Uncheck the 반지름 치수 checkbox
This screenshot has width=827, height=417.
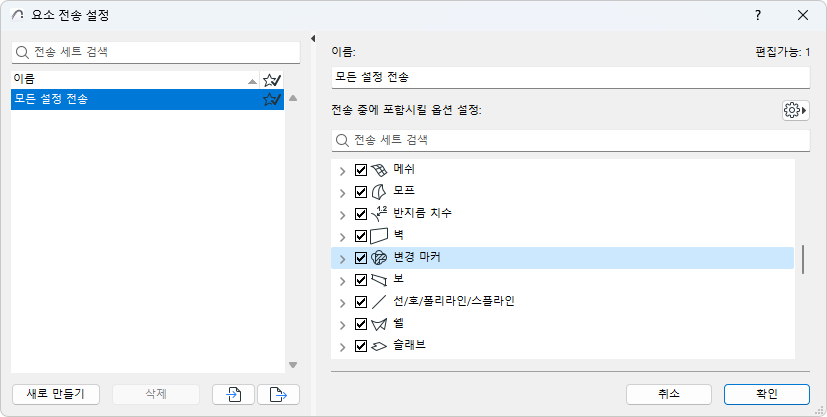[361, 214]
